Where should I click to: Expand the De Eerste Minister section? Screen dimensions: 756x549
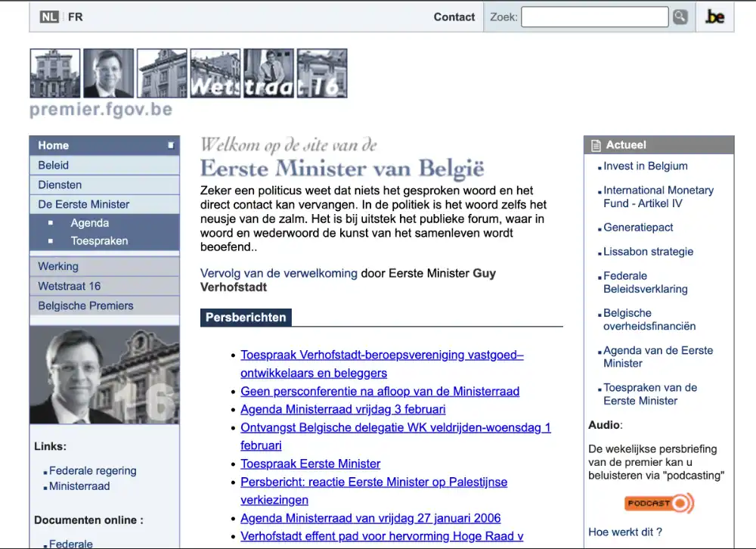coord(84,204)
